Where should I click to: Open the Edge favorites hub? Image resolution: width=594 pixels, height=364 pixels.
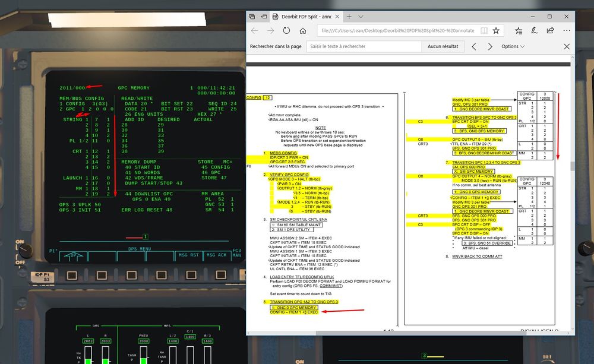pos(519,31)
